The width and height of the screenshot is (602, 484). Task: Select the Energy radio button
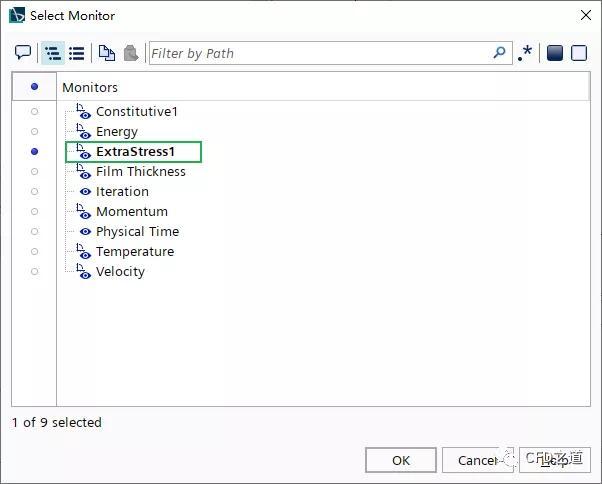tap(35, 132)
